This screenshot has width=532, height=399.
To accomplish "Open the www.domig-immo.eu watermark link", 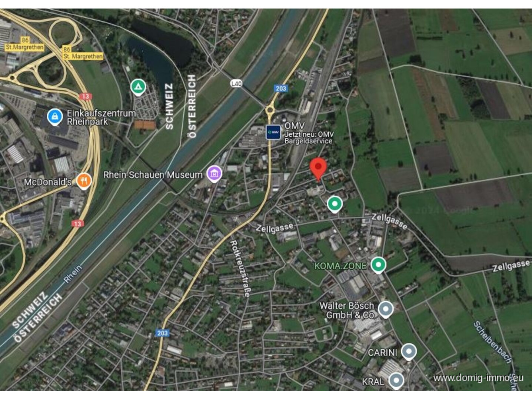I will 478,378.
